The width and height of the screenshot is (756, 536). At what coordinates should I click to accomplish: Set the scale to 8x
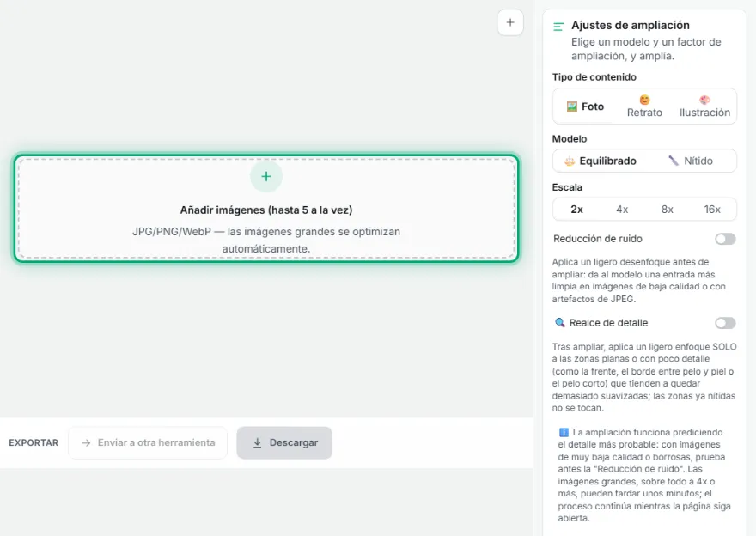pos(668,210)
